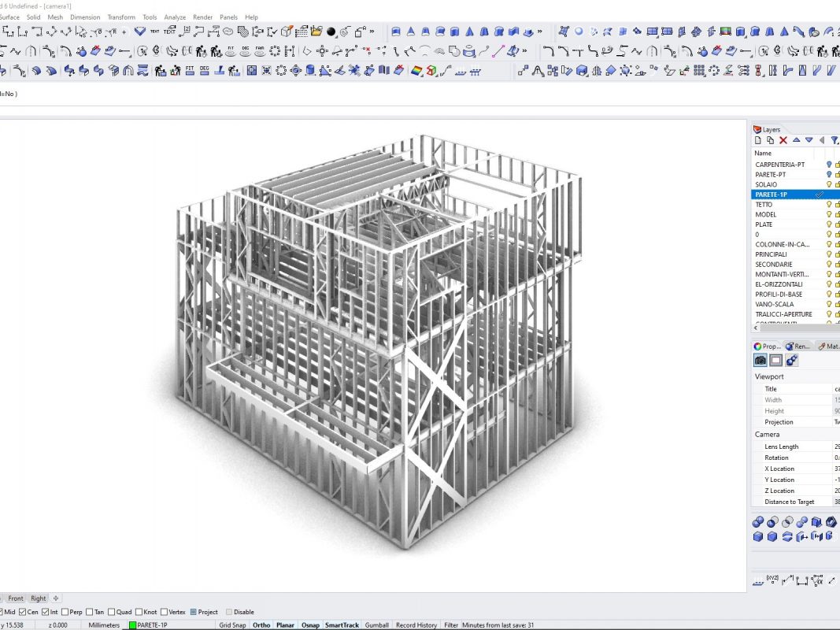This screenshot has height=630, width=840.
Task: Click the viewport rectangle icon in Properties
Action: pyautogui.click(x=775, y=361)
